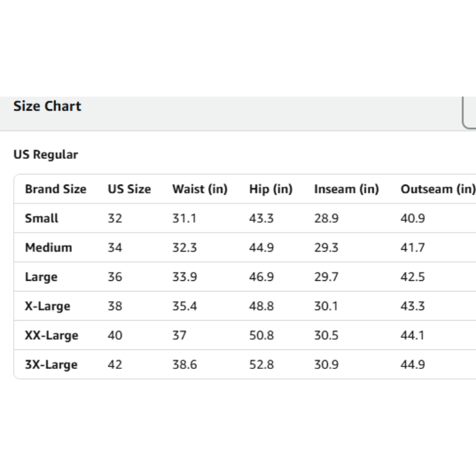Select the Medium row label
476x476 pixels.
pyautogui.click(x=48, y=248)
